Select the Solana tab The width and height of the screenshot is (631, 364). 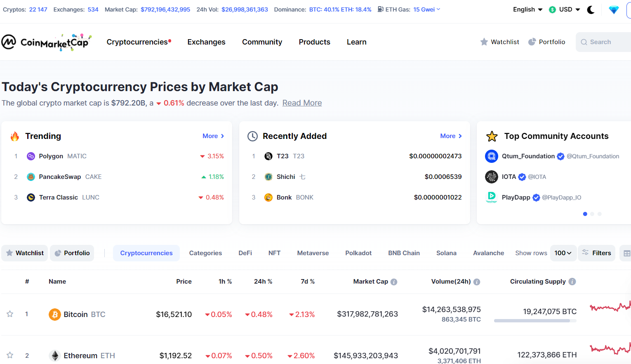[x=446, y=253]
